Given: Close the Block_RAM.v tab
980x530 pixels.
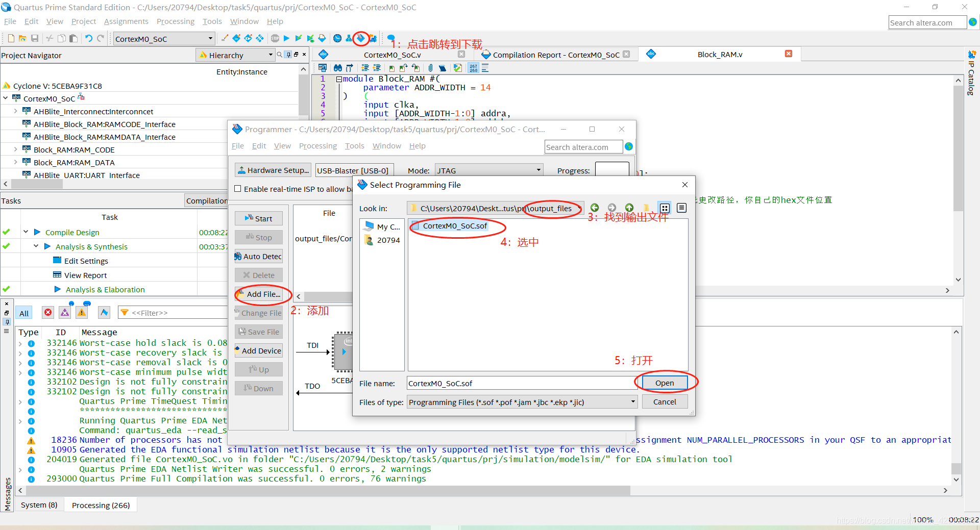Looking at the screenshot, I should point(789,54).
